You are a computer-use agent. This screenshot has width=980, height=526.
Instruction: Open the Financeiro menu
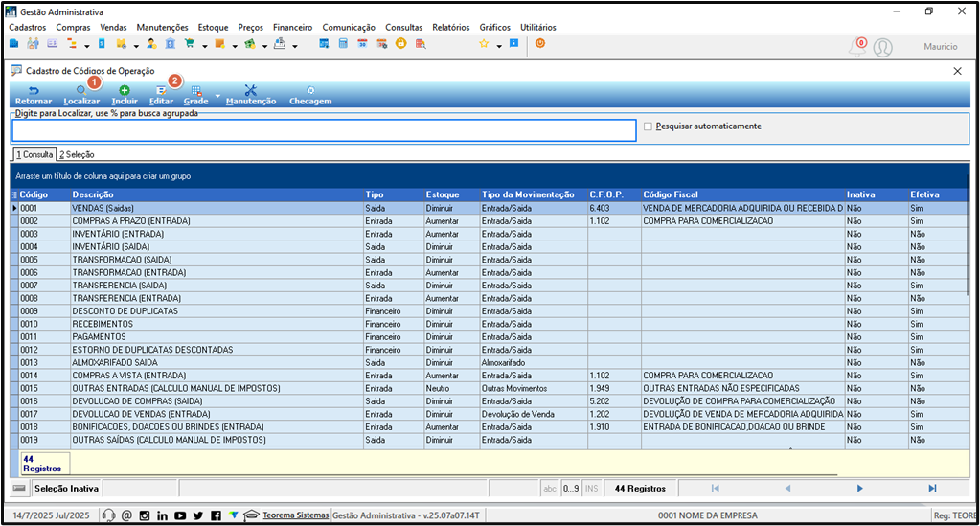[x=292, y=28]
